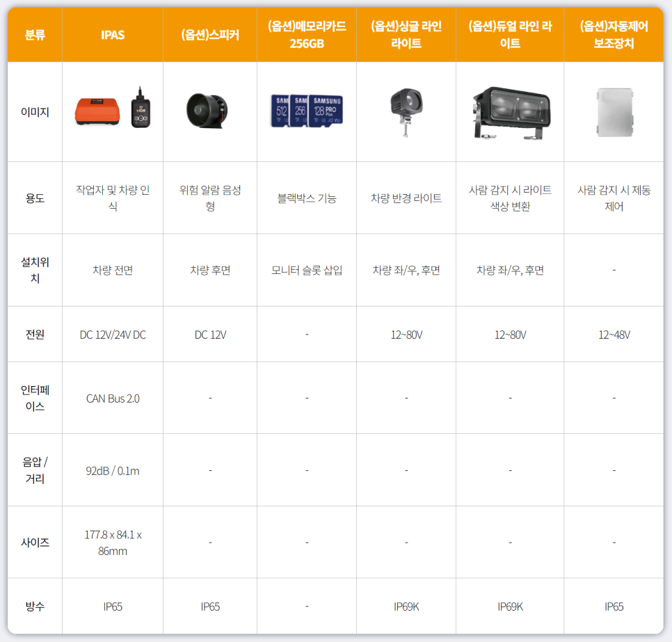The width and height of the screenshot is (672, 642).
Task: Click the (옵션)메모리카드 256GB header
Action: [307, 35]
